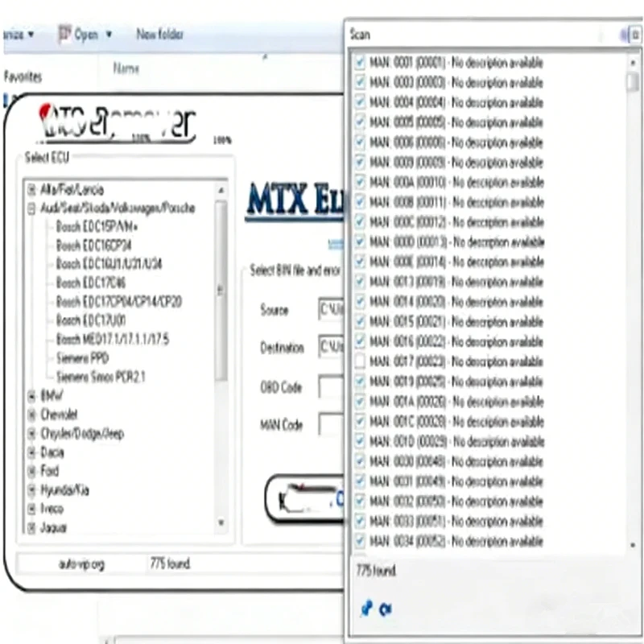
Task: Click 775 found text in Scan window
Action: [x=376, y=571]
